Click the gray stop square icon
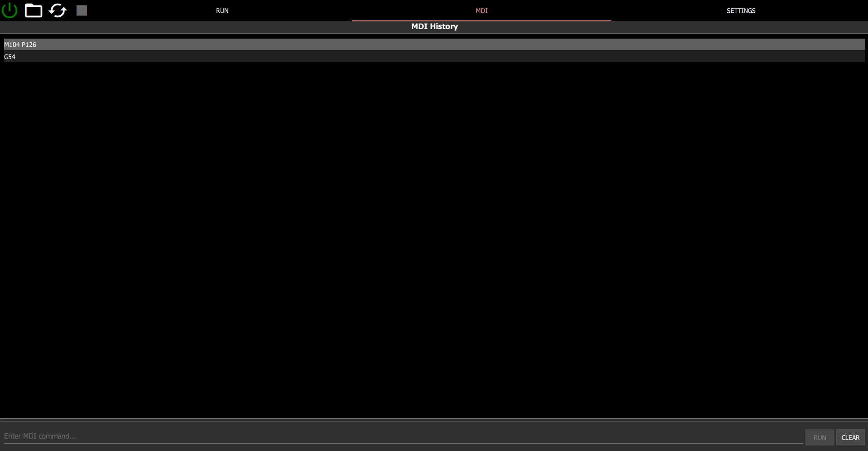The image size is (868, 451). [82, 10]
